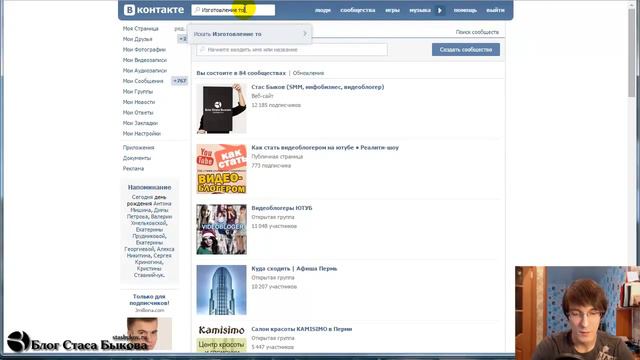
Task: Open Мои Друзья
Action: point(138,39)
